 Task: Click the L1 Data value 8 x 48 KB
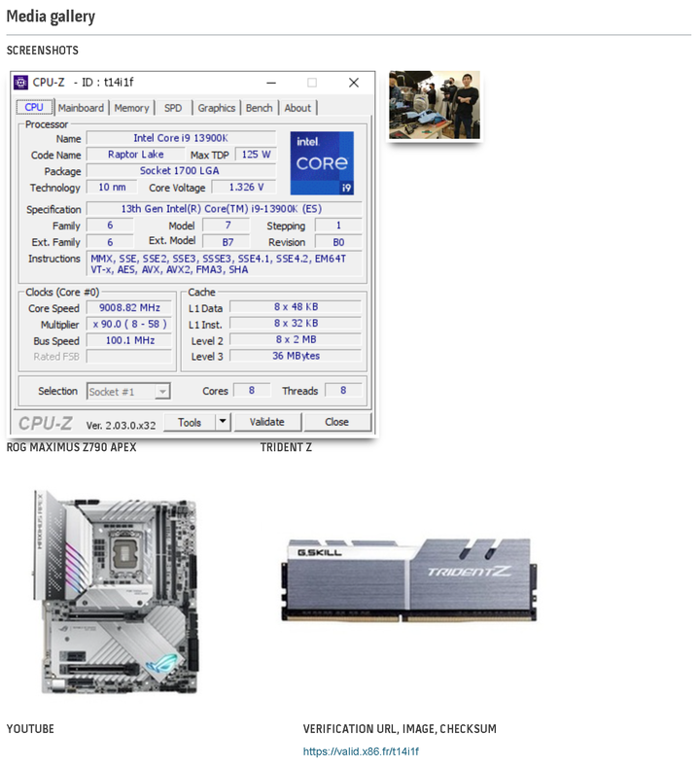click(x=296, y=306)
